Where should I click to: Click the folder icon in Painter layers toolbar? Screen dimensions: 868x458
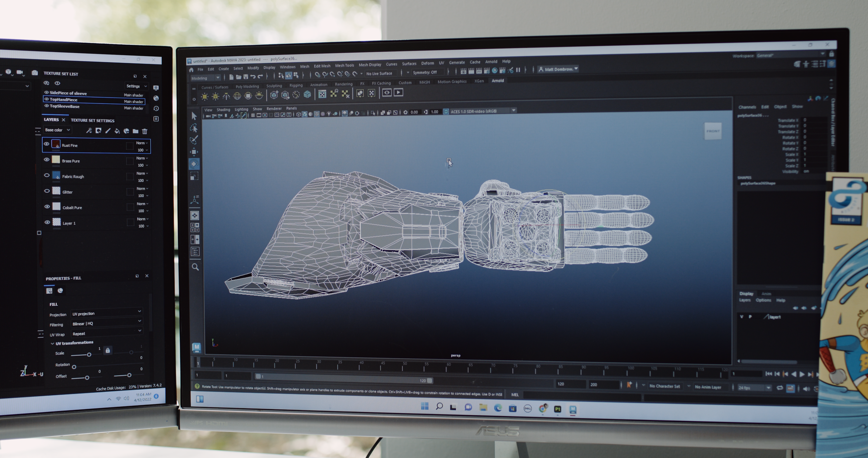pyautogui.click(x=135, y=131)
